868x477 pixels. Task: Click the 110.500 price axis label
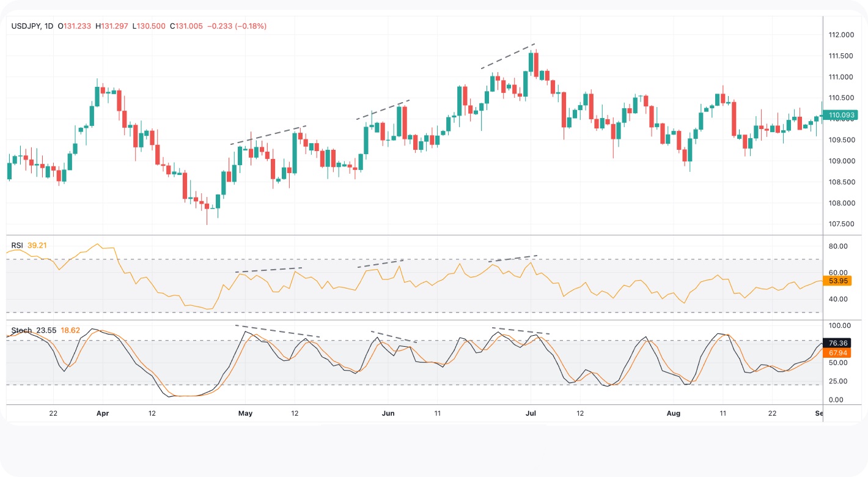841,98
